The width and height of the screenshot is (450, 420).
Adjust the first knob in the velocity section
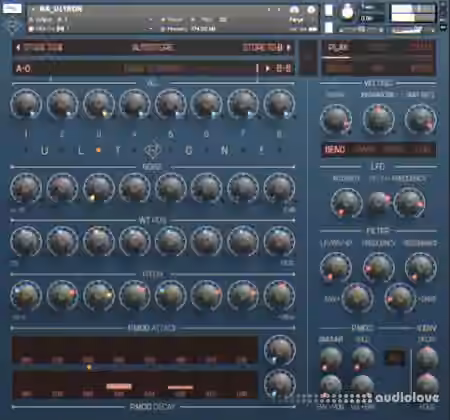tap(336, 119)
